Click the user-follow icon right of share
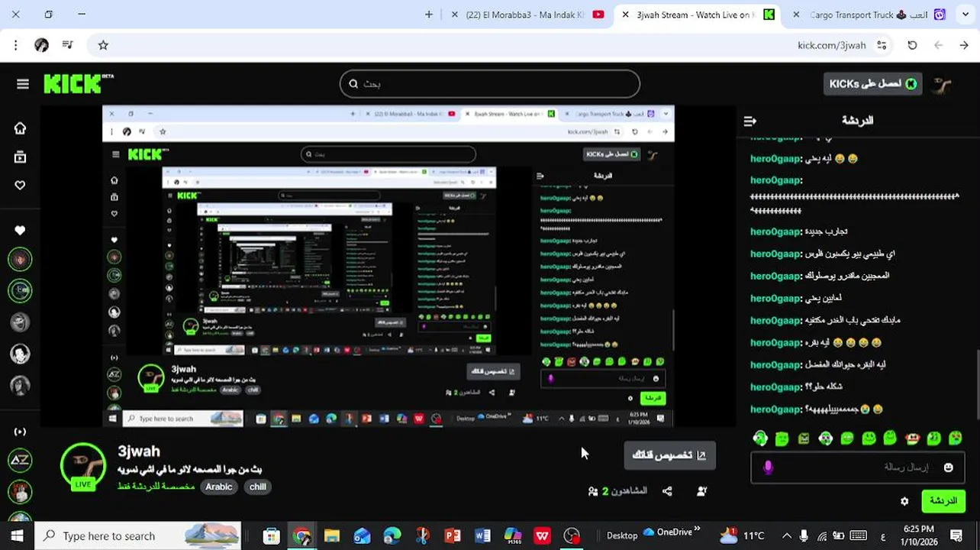Screen dimensions: 980x550 tap(702, 491)
